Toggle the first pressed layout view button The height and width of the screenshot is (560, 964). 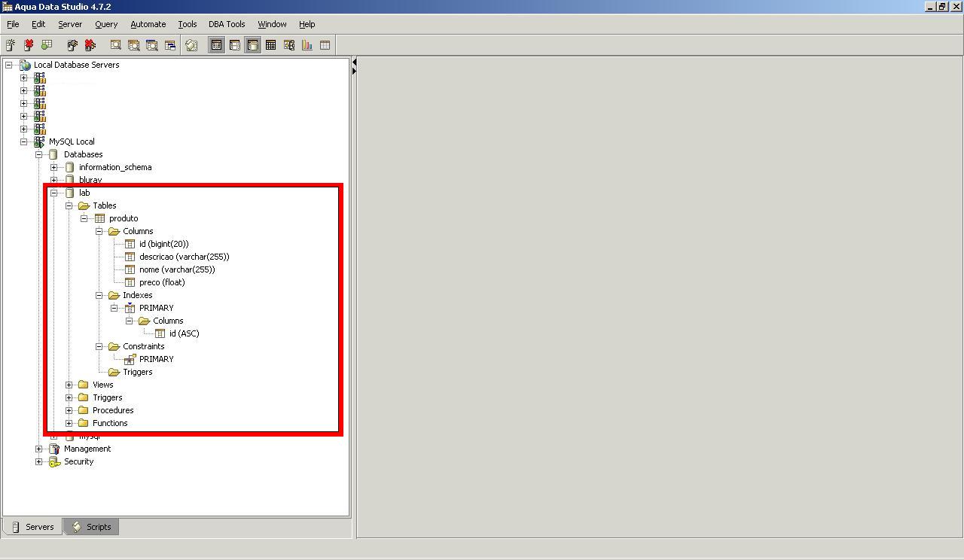(216, 45)
